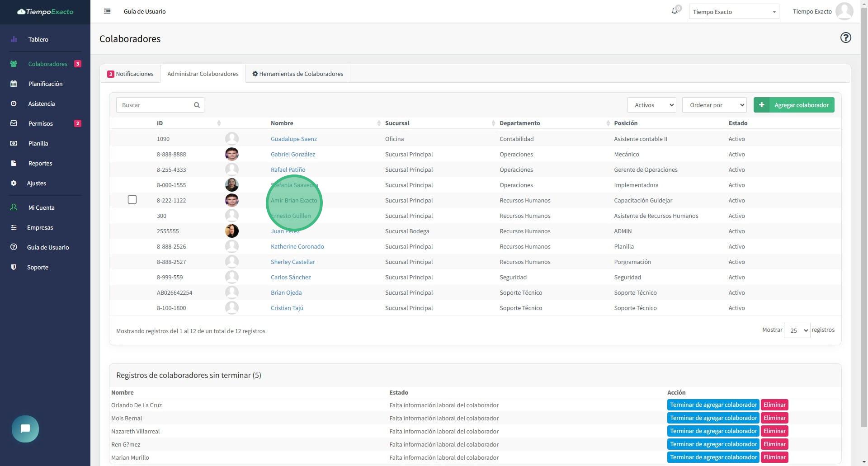Open Tablero from the sidebar
This screenshot has width=868, height=466.
[38, 39]
